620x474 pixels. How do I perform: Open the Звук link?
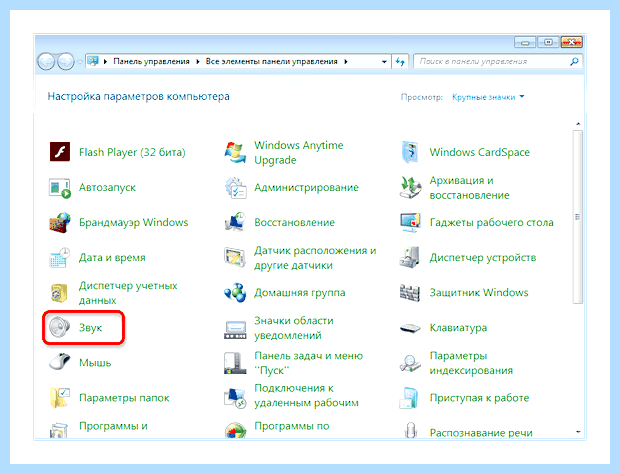[x=91, y=328]
